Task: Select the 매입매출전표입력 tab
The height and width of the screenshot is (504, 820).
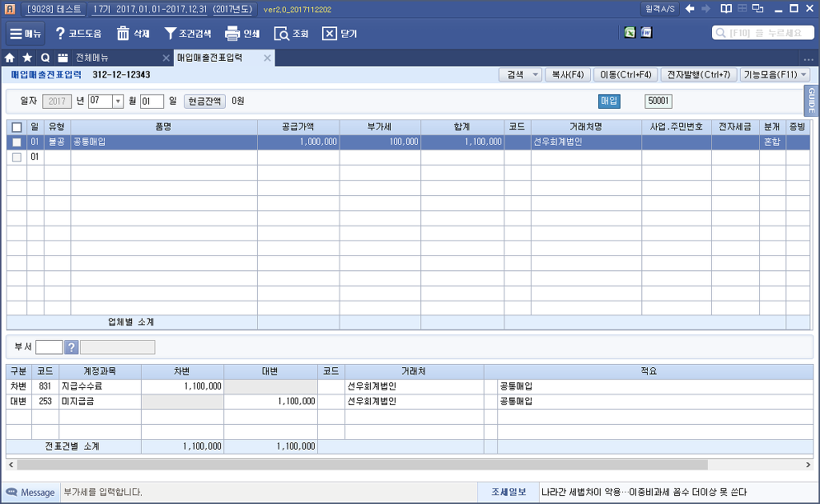Action: pyautogui.click(x=209, y=58)
